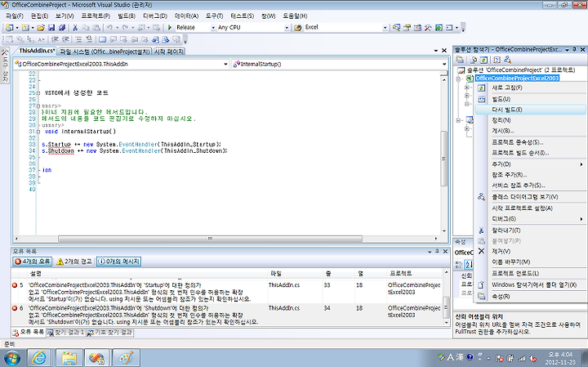Click the vertical scrollbar thumb of code editor
Viewport: 588px width, 367px height.
pos(444,159)
